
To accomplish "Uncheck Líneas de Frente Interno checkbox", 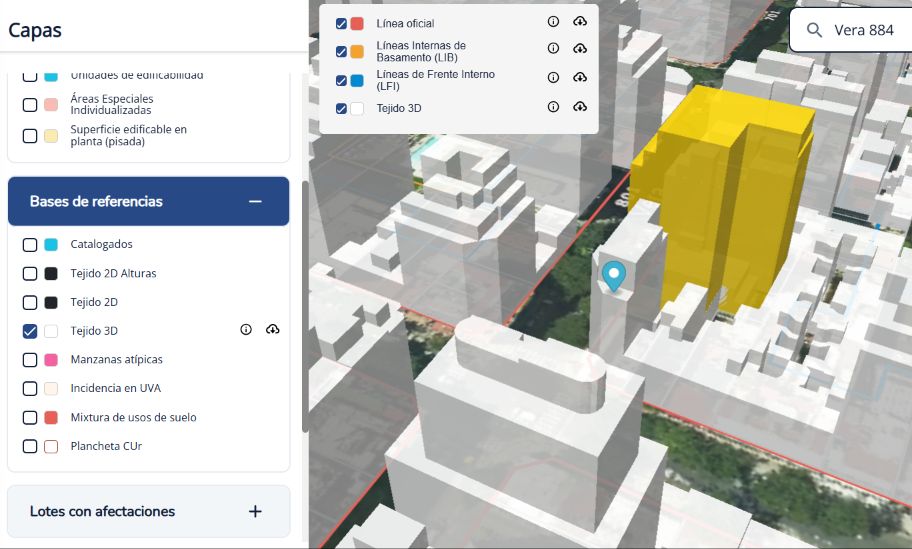I will (341, 80).
